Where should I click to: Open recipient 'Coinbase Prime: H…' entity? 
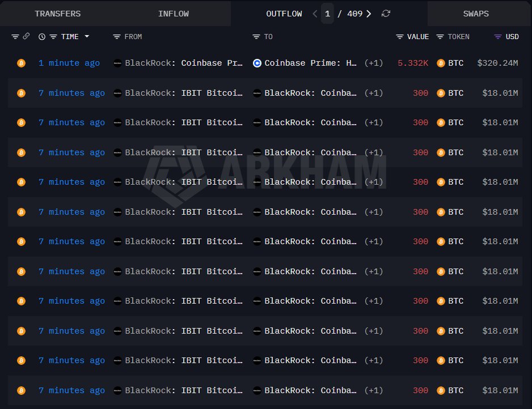click(310, 63)
